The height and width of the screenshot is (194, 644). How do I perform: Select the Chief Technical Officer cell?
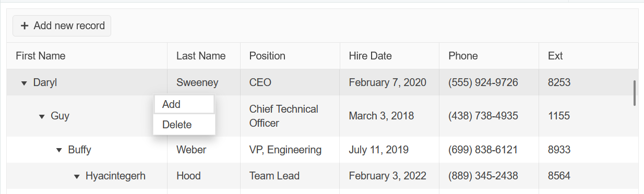[290, 116]
